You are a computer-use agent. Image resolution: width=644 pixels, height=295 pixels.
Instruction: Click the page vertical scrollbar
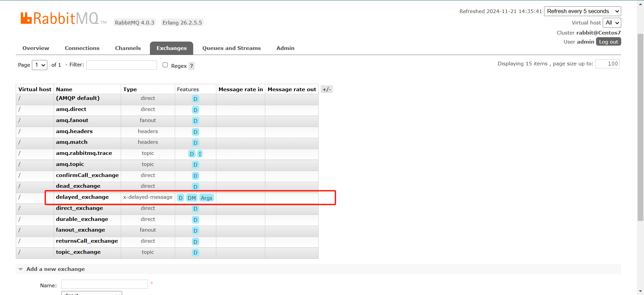(640, 127)
